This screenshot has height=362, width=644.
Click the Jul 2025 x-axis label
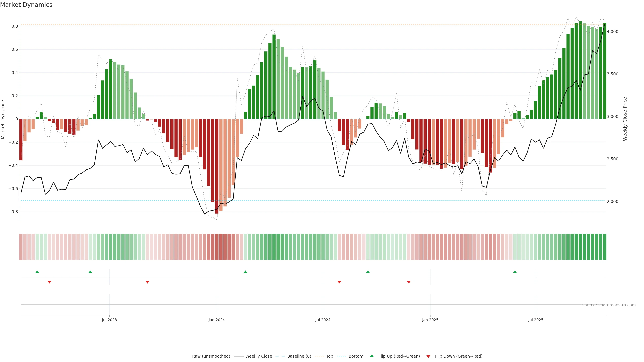coord(536,320)
